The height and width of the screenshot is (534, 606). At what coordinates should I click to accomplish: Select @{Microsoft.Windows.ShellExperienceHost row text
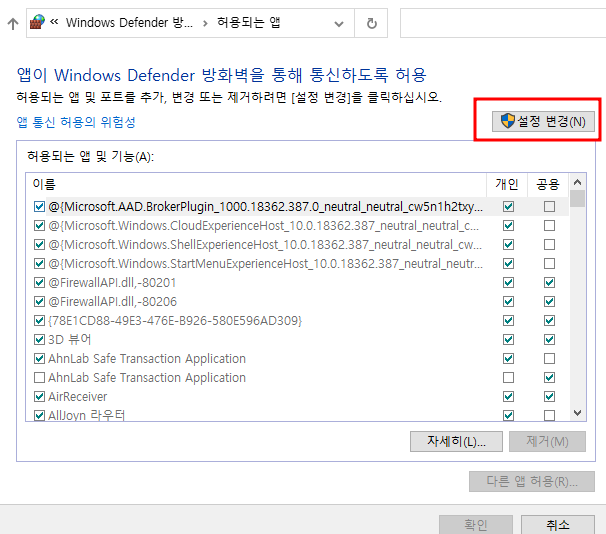265,245
